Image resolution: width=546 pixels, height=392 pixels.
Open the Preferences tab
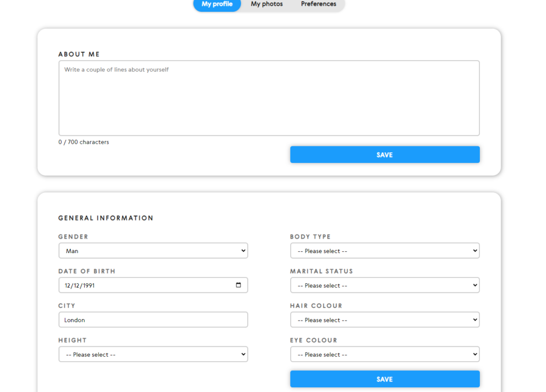coord(318,4)
